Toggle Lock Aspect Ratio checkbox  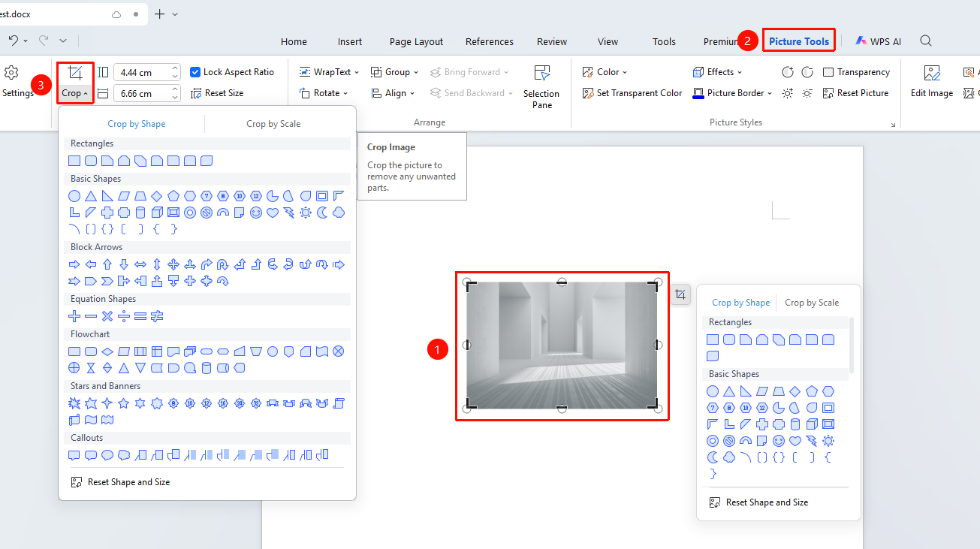195,72
